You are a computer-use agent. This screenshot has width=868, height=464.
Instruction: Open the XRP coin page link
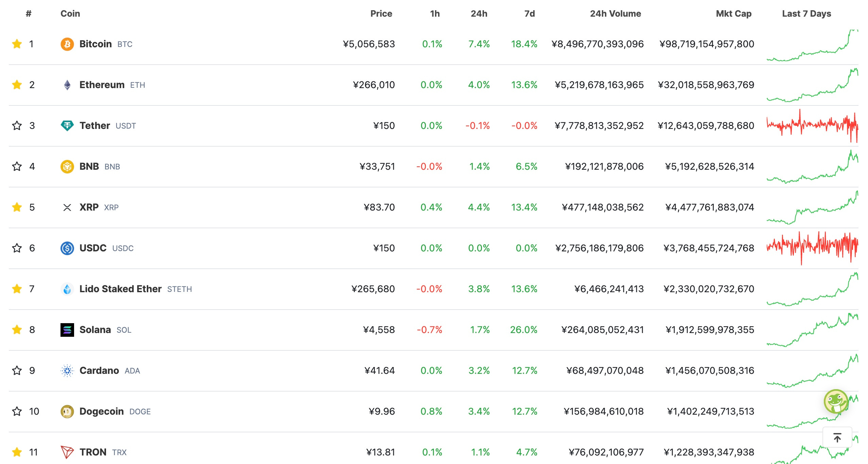[x=89, y=207]
